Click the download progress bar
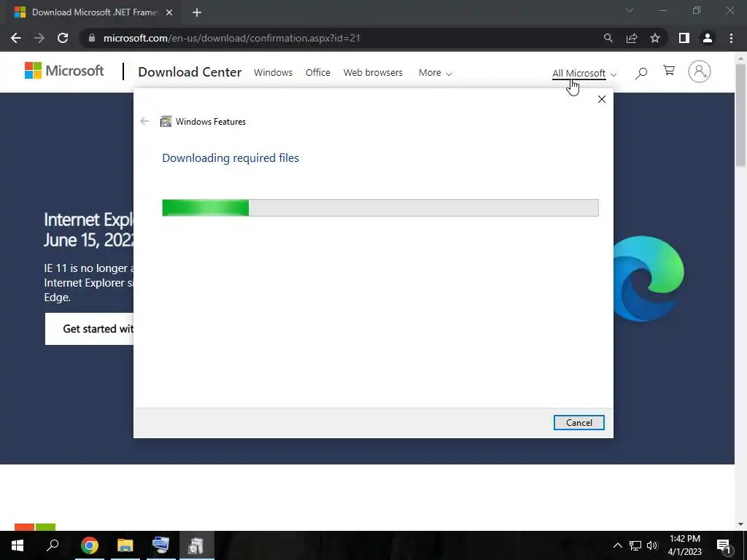Screen dimensions: 747x560 coord(380,208)
